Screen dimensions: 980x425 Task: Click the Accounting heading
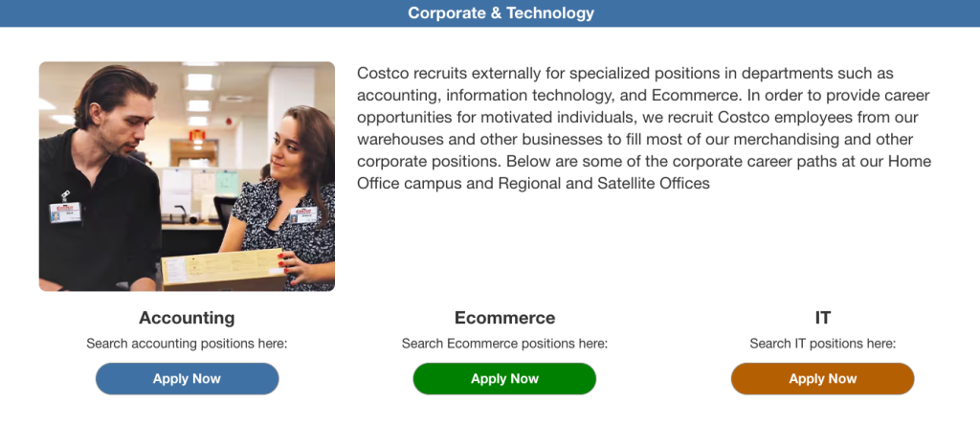tap(187, 318)
